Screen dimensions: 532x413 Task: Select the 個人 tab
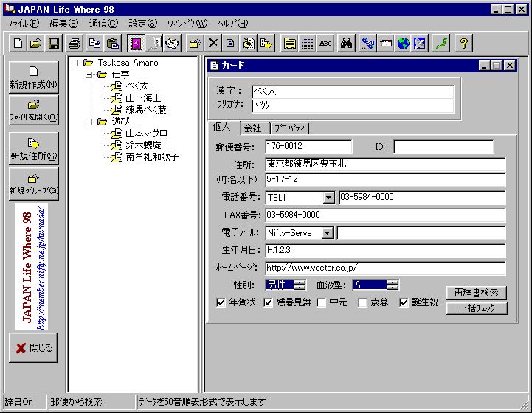tap(222, 128)
